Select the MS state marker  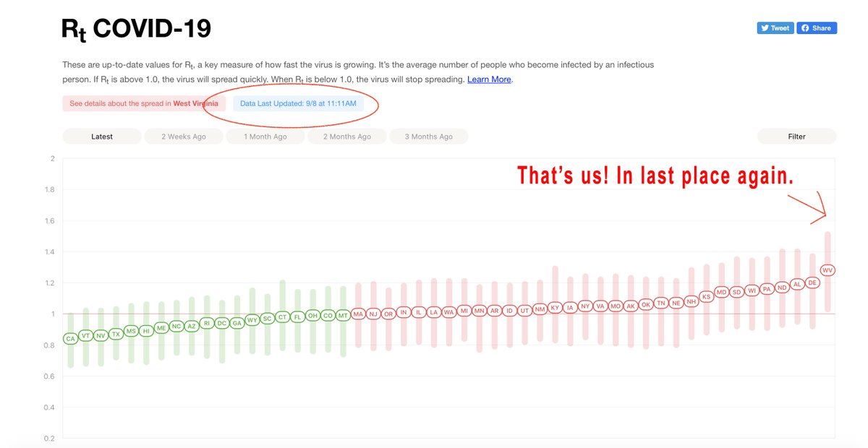131,331
